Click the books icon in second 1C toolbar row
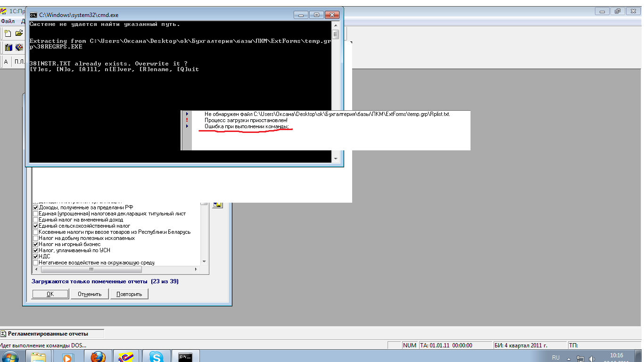Viewport: 644px width, 362px height. pos(8,47)
